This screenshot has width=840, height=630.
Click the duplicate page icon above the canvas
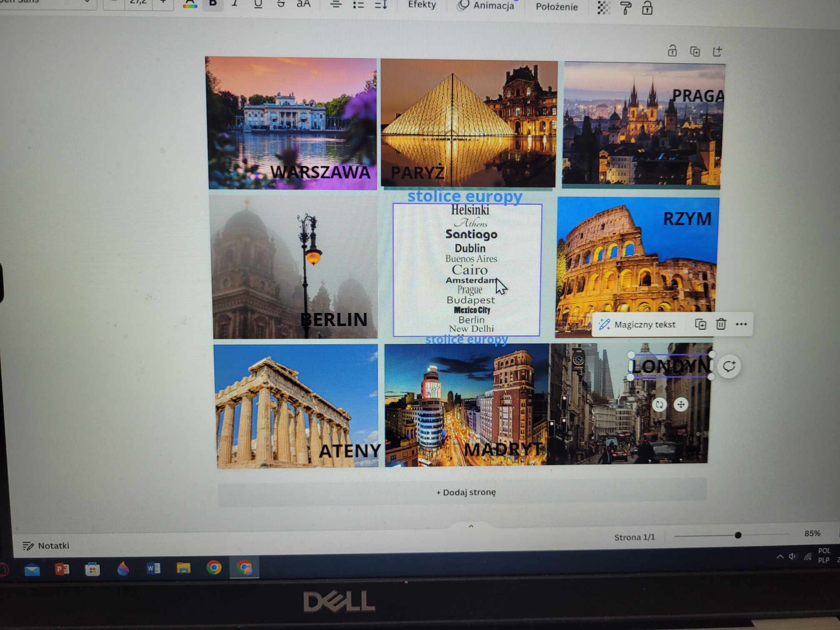695,52
